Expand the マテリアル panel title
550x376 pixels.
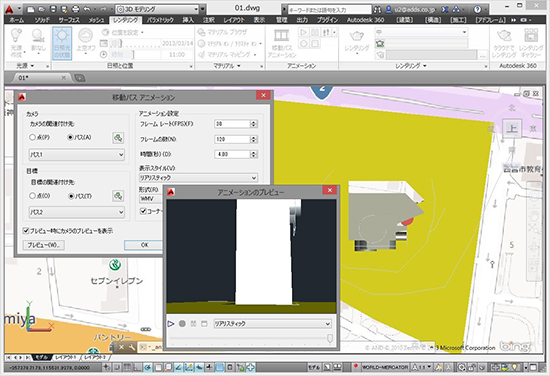(x=227, y=66)
